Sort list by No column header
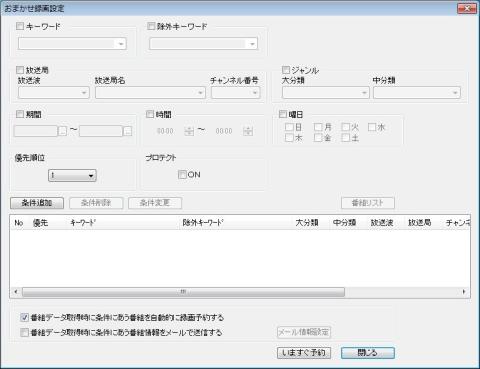The image size is (480, 369). [x=19, y=222]
